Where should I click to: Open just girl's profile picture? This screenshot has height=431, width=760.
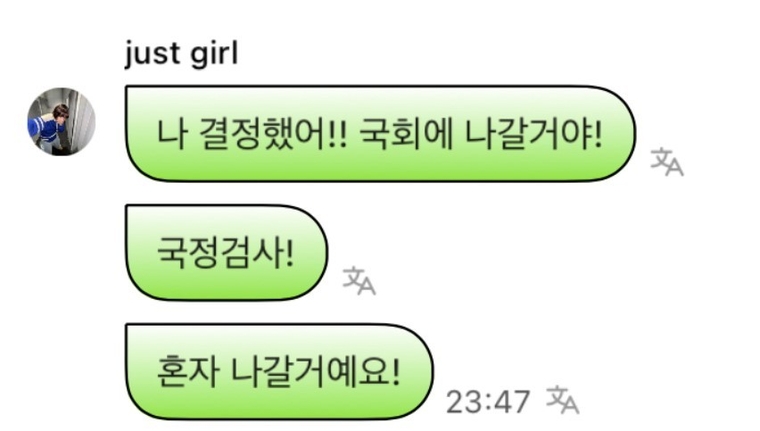61,122
